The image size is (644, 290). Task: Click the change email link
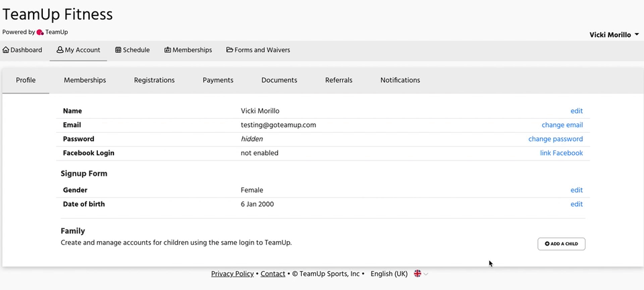tap(562, 125)
